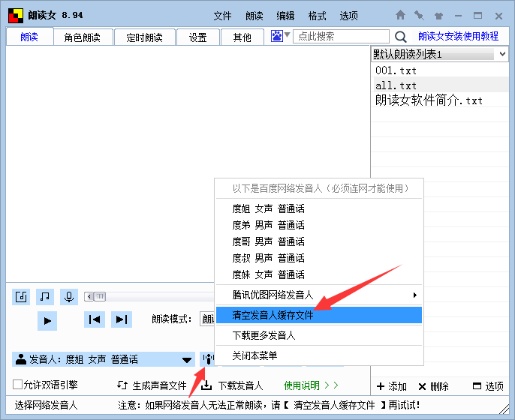The height and width of the screenshot is (420, 515).
Task: Switch to the 其他 tab
Action: click(242, 37)
